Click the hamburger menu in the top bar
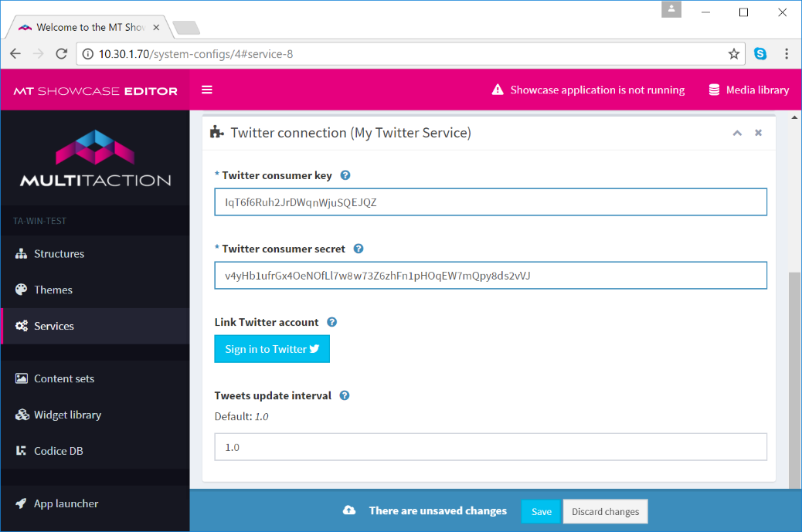The width and height of the screenshot is (802, 532). 207,88
